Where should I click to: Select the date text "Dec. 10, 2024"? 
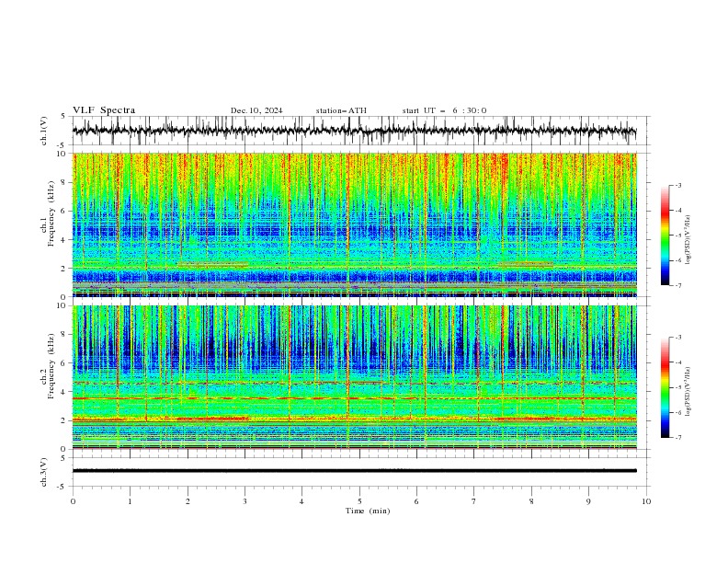coord(256,110)
